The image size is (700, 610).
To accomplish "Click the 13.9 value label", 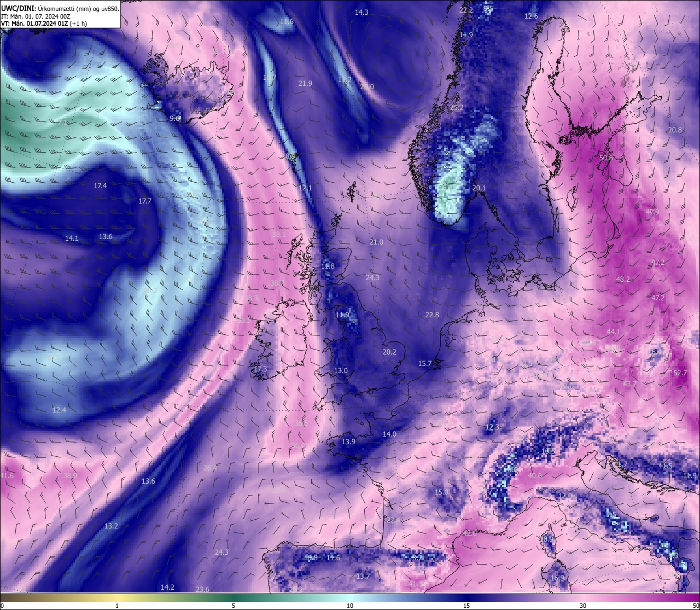I will click(x=348, y=442).
